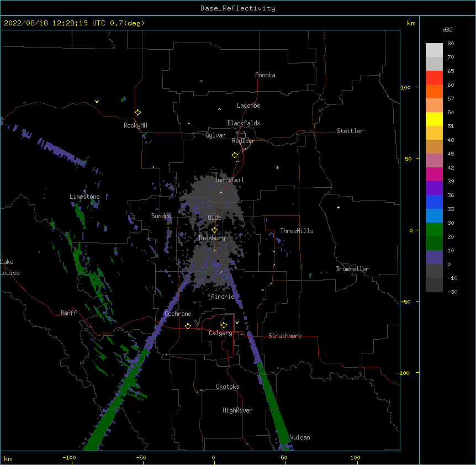This screenshot has height=465, width=476.
Task: Click the Olds town label
Action: (214, 218)
